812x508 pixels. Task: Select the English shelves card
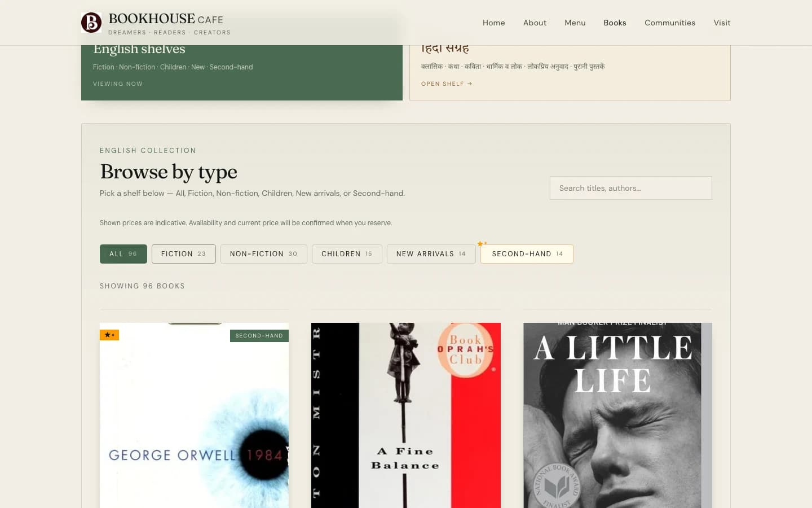[242, 73]
